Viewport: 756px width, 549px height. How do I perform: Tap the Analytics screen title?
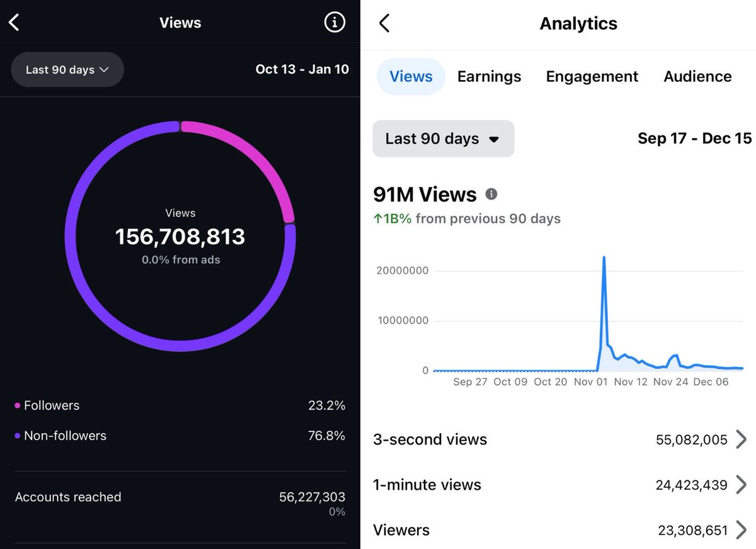point(578,23)
